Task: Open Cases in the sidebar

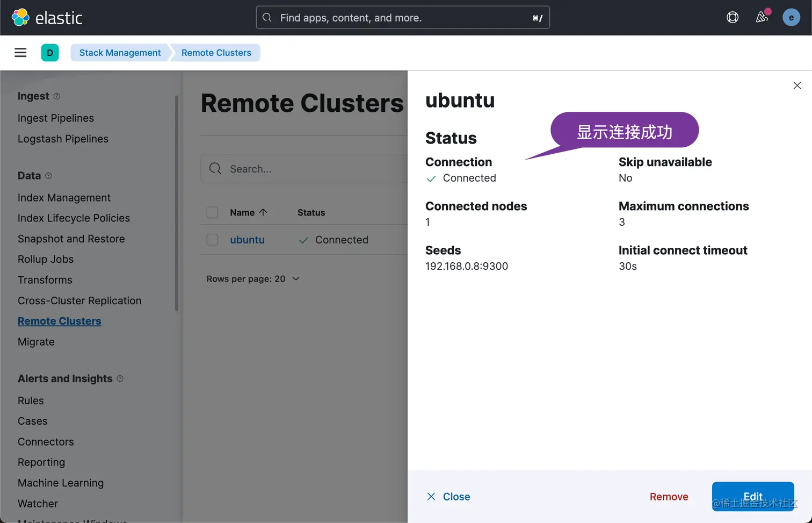Action: pyautogui.click(x=32, y=421)
